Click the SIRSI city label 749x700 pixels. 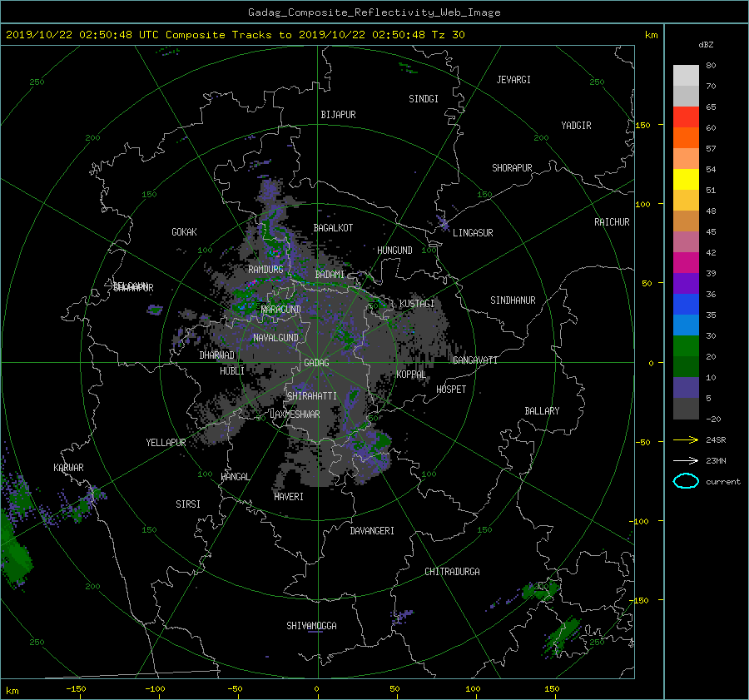click(188, 504)
